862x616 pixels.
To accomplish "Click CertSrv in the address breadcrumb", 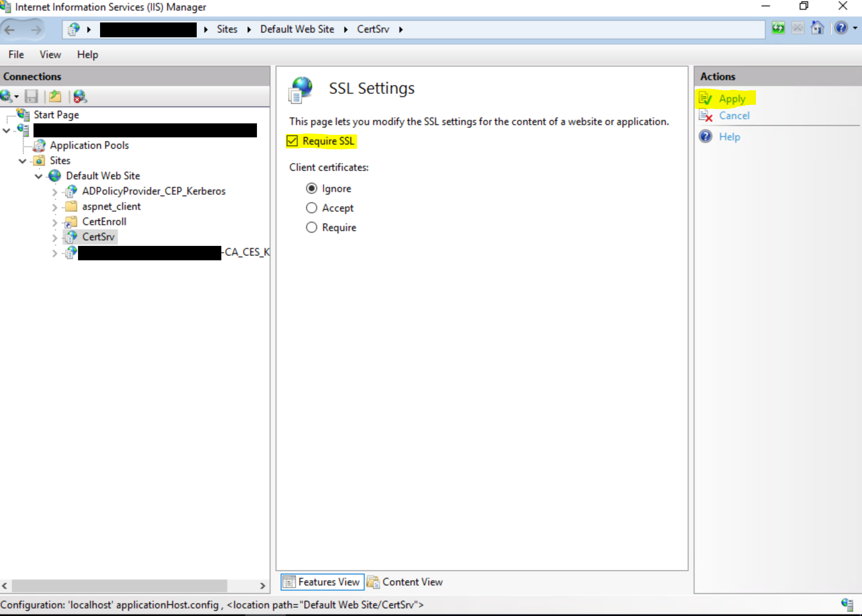I will 373,29.
